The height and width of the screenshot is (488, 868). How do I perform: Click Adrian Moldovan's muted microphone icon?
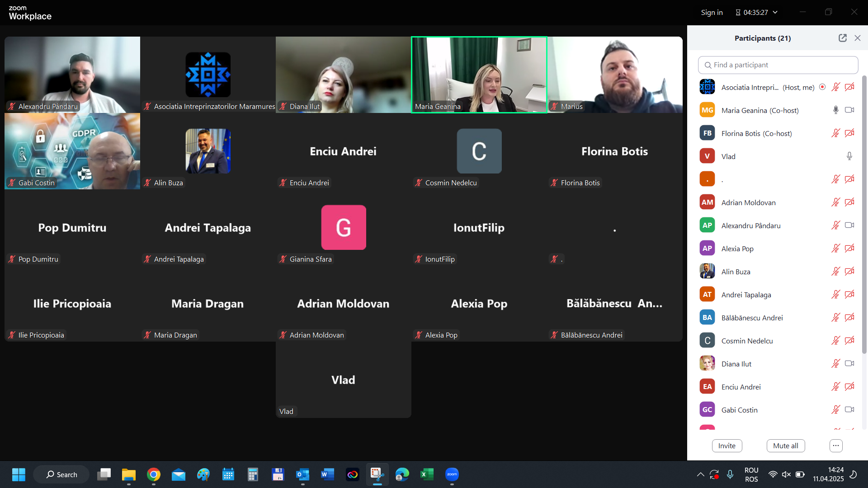(836, 202)
